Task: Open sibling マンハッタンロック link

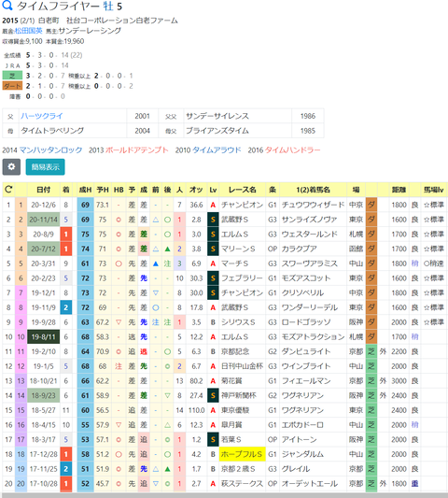Action: [x=50, y=149]
